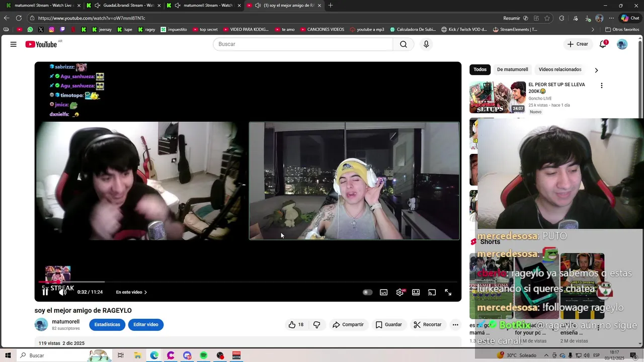
Task: Click the Windows taskbar search box
Action: pyautogui.click(x=63, y=355)
